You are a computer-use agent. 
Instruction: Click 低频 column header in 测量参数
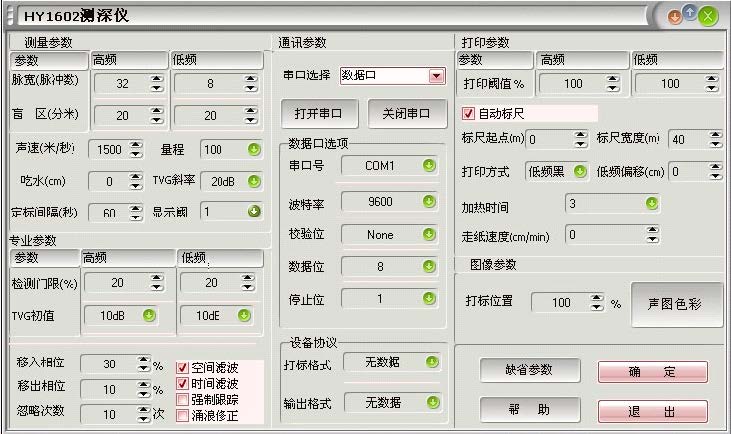point(217,60)
